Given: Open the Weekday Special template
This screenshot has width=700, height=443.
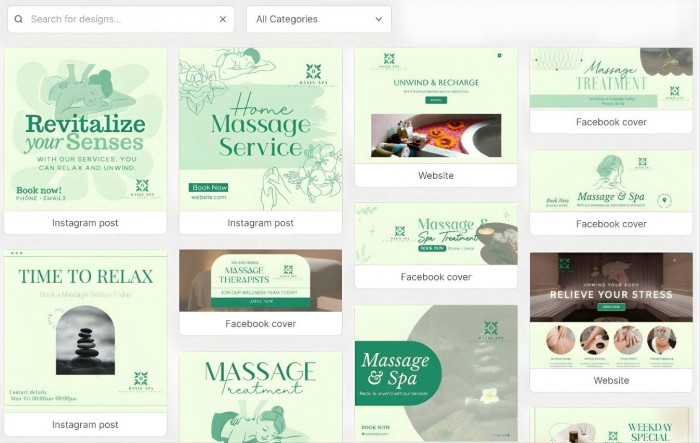Looking at the screenshot, I should click(x=611, y=425).
